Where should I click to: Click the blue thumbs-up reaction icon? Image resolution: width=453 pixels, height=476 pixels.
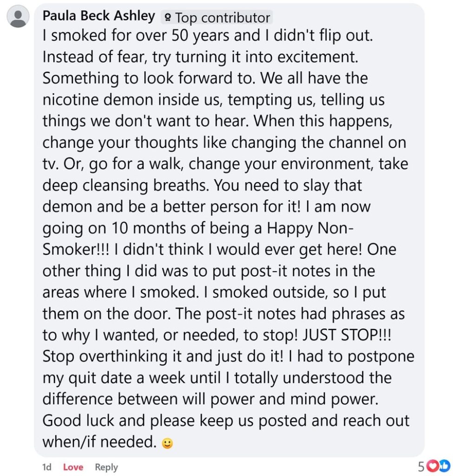coord(444,466)
